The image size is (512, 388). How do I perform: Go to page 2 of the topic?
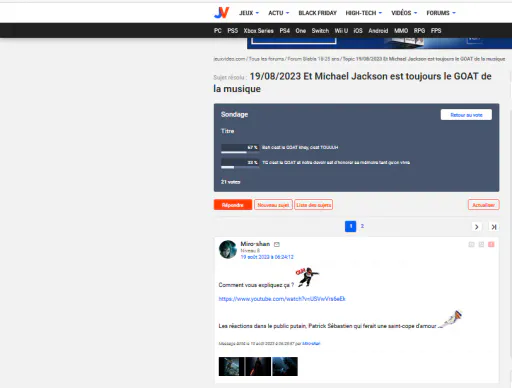[362, 226]
